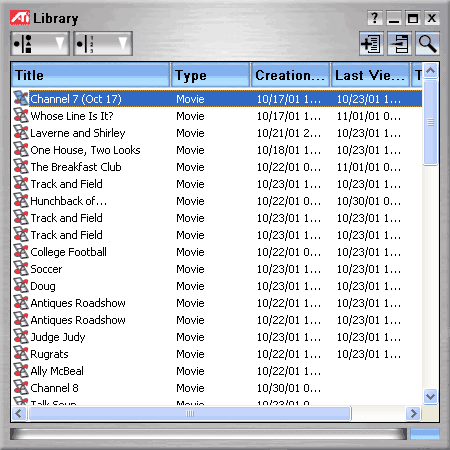Click the bottom progress bar track

tap(208, 434)
